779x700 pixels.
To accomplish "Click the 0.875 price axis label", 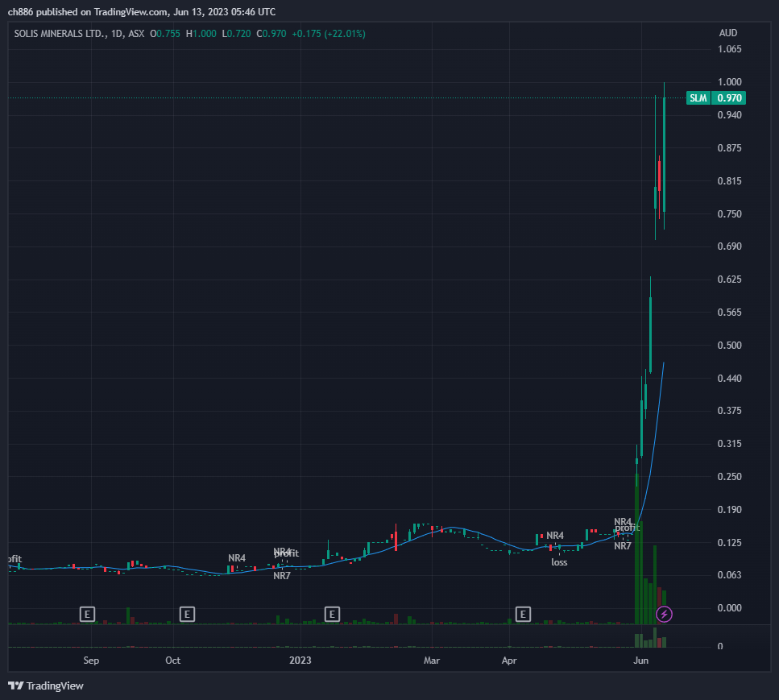I will click(x=729, y=148).
